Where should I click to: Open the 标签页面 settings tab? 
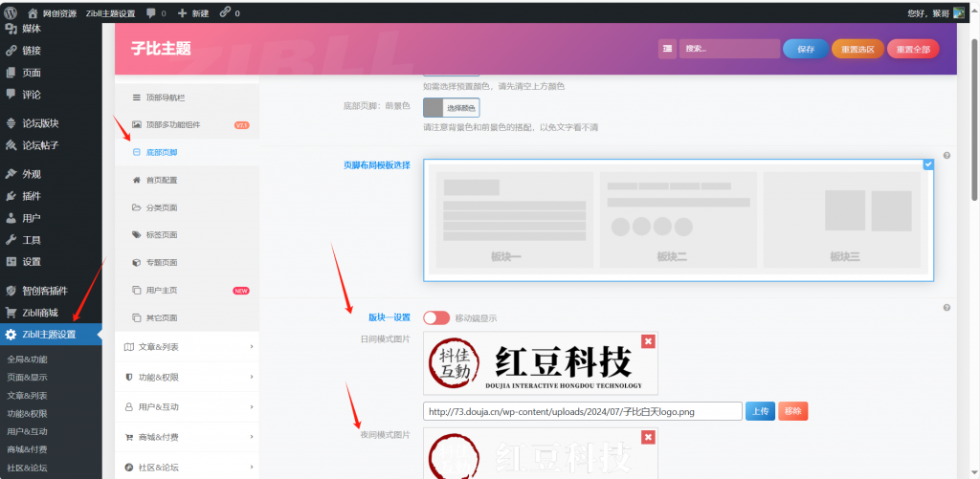(x=187, y=235)
